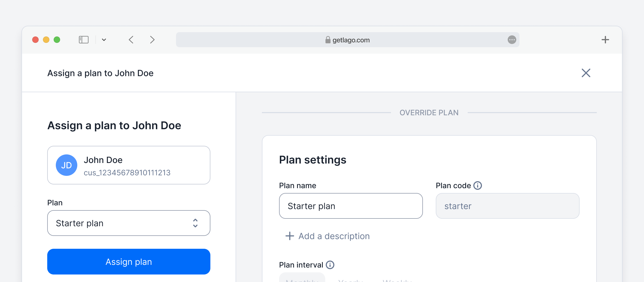The width and height of the screenshot is (644, 282).
Task: Click into the Plan name input field
Action: pos(351,206)
